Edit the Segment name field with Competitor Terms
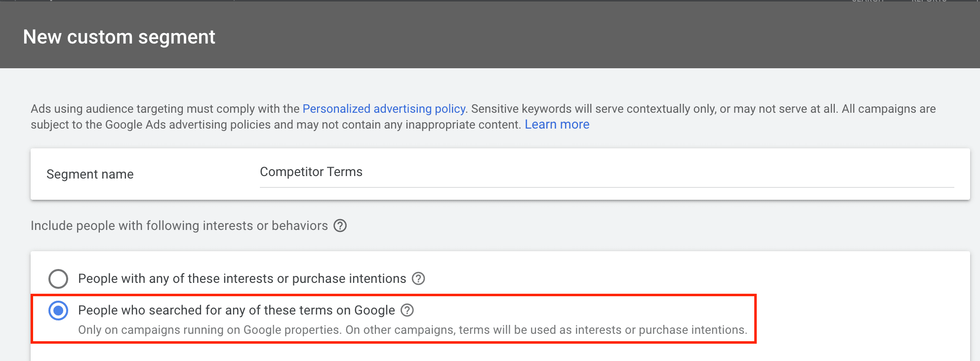 [x=607, y=173]
